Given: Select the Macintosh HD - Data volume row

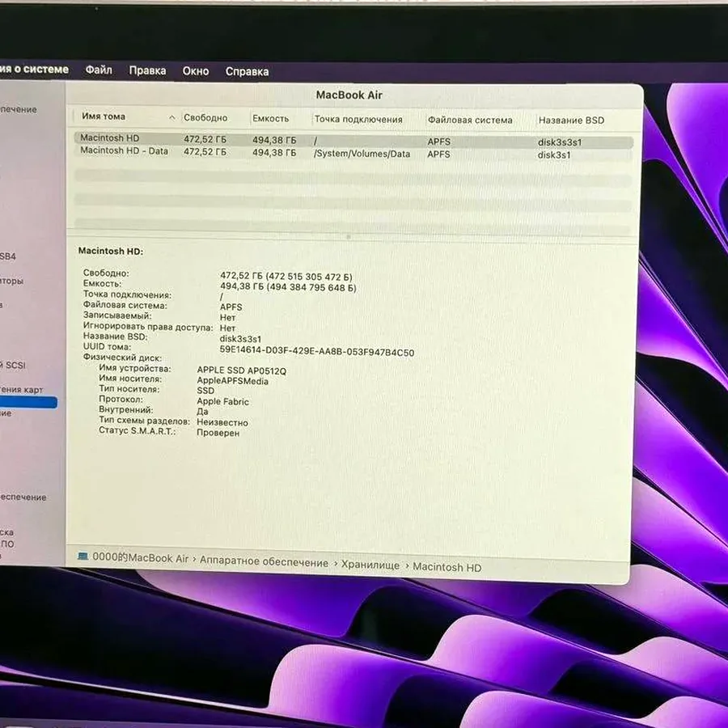Looking at the screenshot, I should [353, 153].
